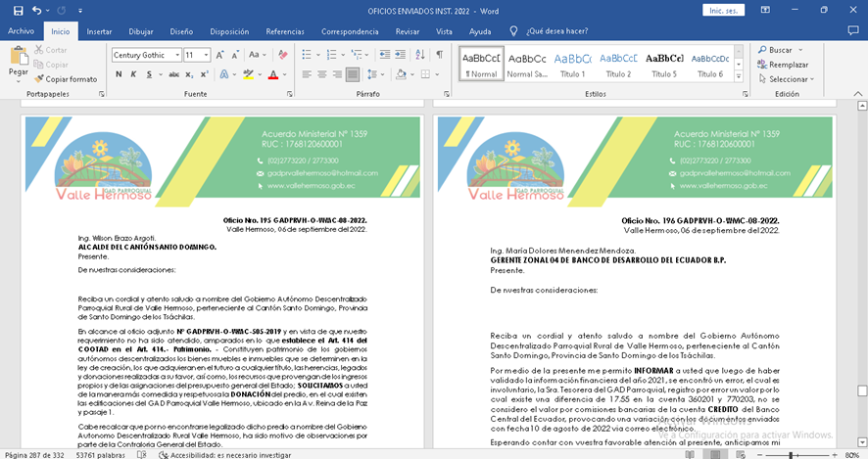Toggle the show paragraph marks button

coord(440,55)
